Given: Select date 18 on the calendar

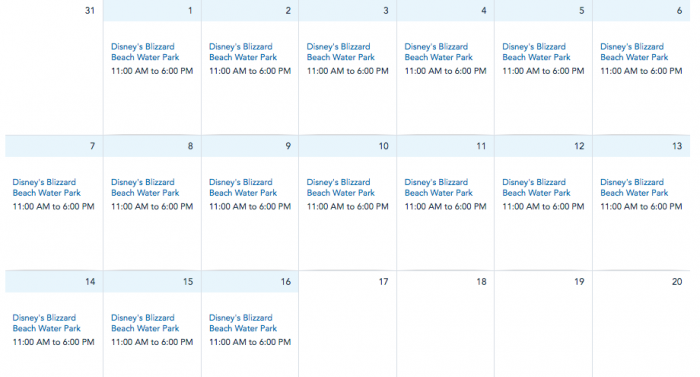Looking at the screenshot, I should point(481,282).
